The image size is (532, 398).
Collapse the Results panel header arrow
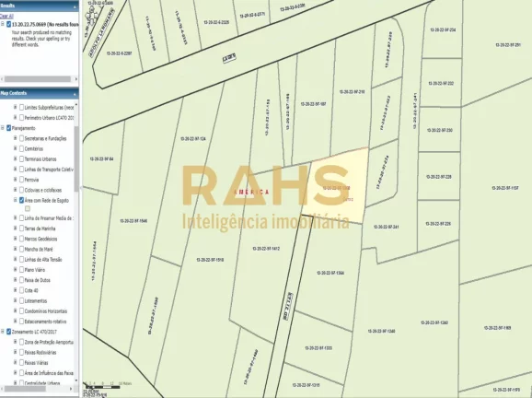75,6
